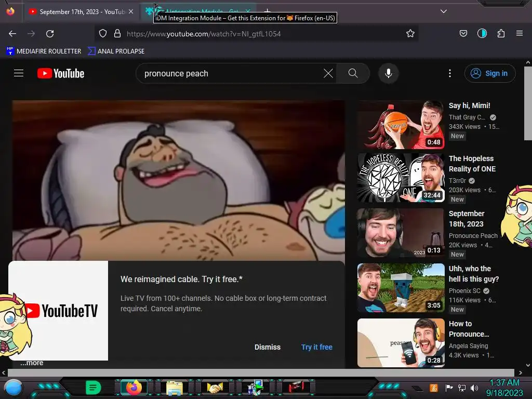Open the Windows Start orb
This screenshot has width=532, height=399.
tap(14, 388)
